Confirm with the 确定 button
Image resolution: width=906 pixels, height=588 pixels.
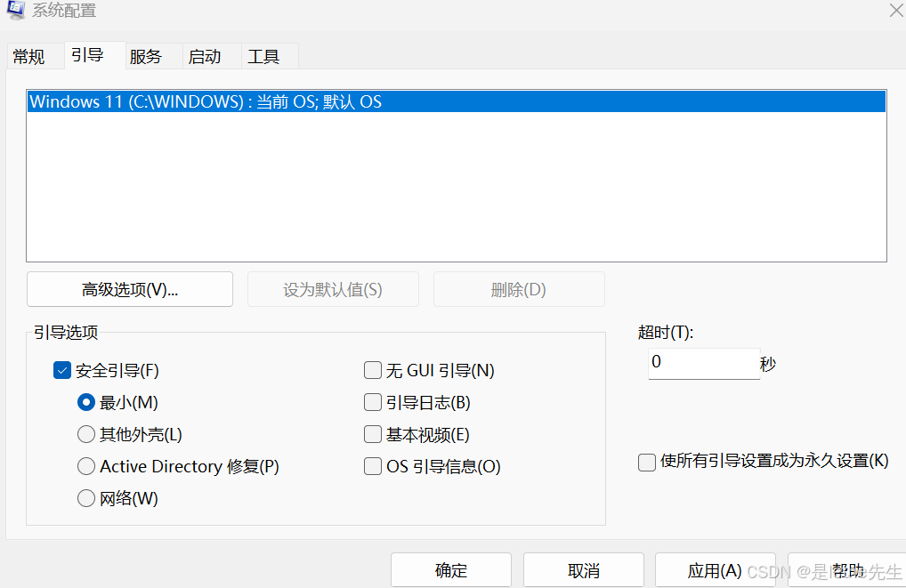[451, 571]
